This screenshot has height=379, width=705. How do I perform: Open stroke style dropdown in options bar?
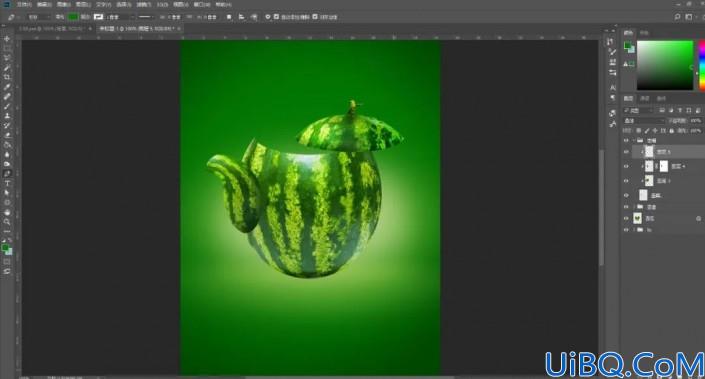(145, 17)
